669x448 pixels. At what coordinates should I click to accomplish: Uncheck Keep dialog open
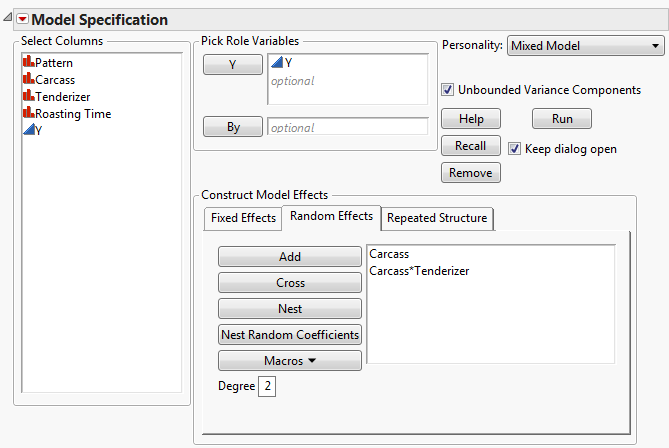click(x=515, y=149)
